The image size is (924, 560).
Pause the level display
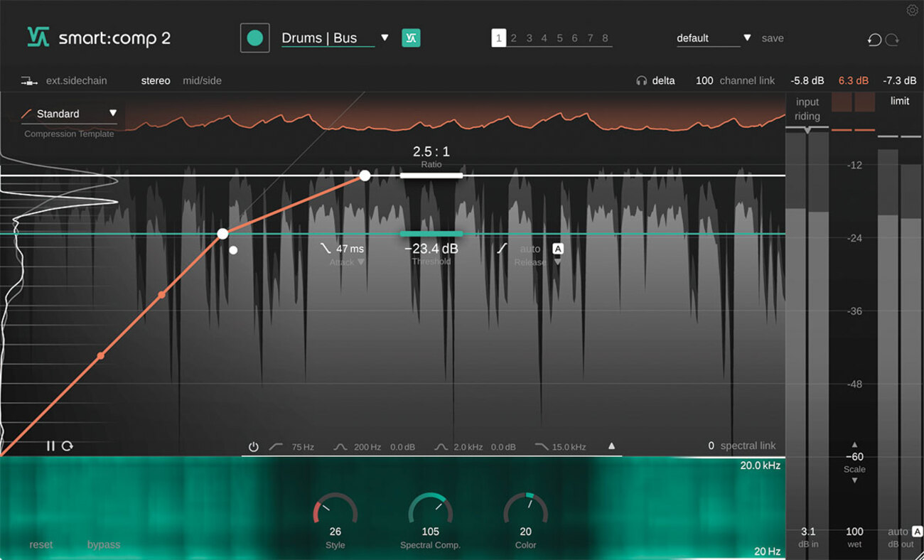point(50,446)
